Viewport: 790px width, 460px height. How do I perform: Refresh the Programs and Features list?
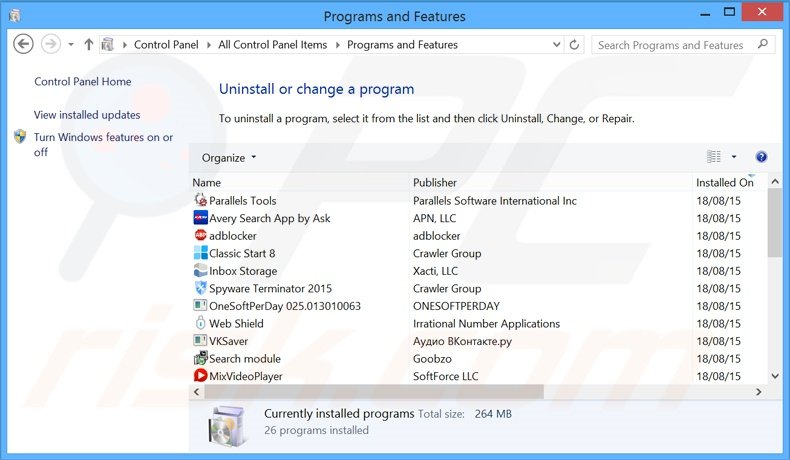pyautogui.click(x=574, y=45)
